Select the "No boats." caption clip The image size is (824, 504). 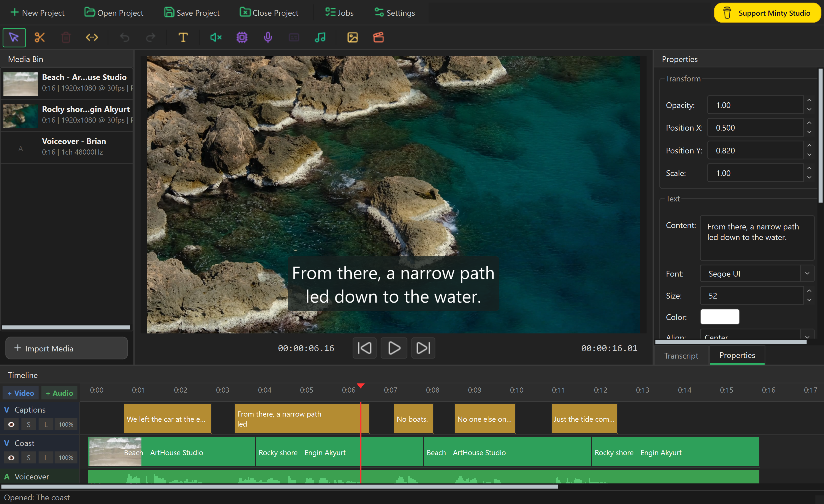414,419
